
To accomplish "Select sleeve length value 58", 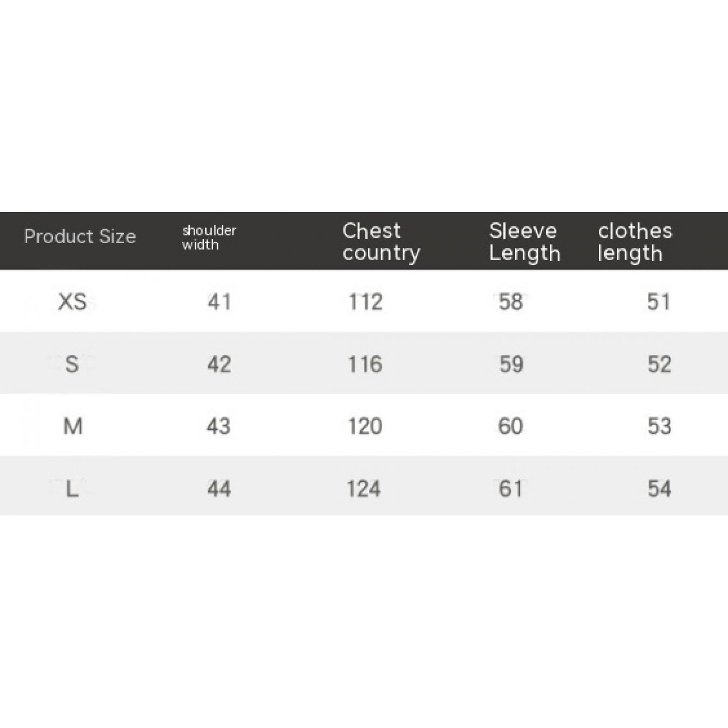I will (x=511, y=302).
